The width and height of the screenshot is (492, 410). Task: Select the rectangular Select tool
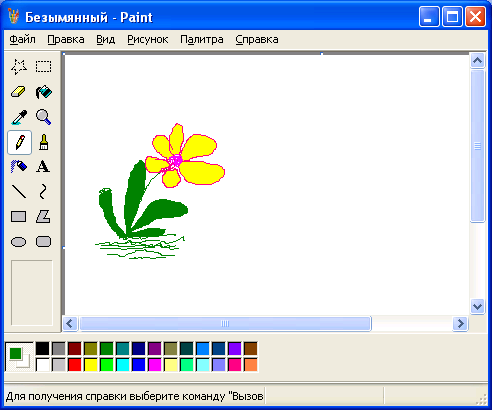tap(44, 67)
